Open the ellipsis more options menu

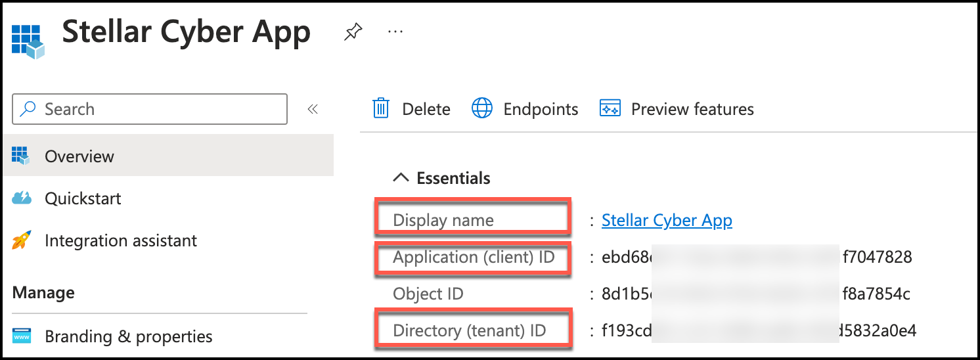click(x=395, y=32)
